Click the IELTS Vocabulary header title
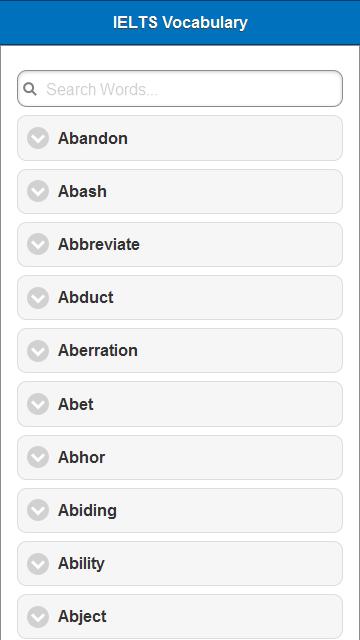 180,22
